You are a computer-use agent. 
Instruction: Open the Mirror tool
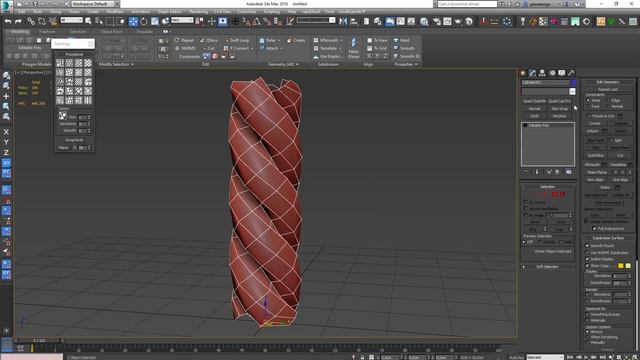343,21
